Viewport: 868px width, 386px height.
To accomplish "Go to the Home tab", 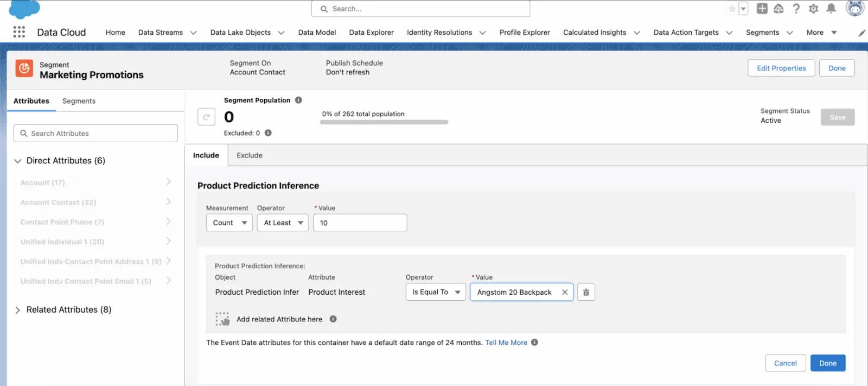I will pos(115,33).
